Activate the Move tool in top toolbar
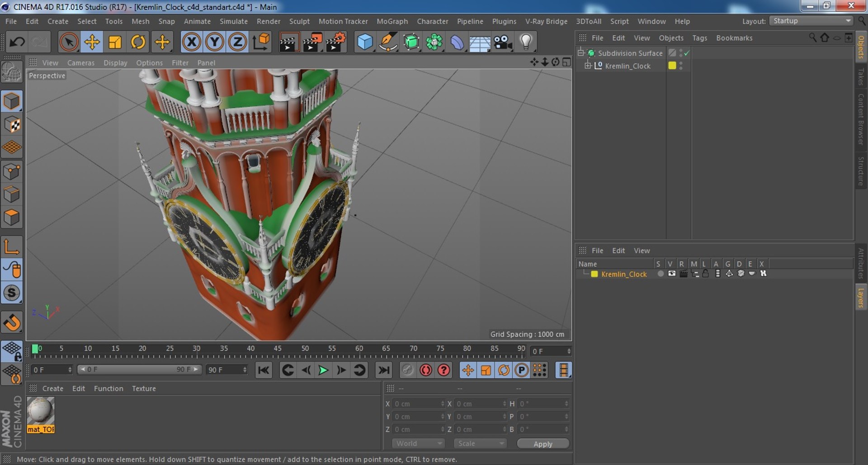The image size is (868, 465). (92, 42)
